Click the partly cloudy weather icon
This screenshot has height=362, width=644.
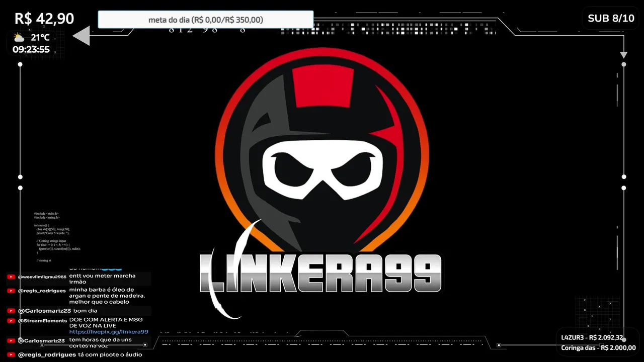pos(19,38)
